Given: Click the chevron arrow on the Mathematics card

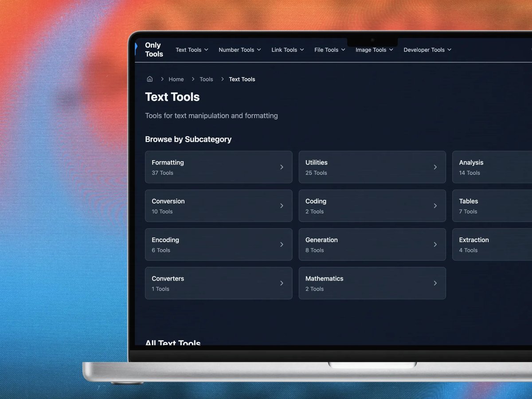Looking at the screenshot, I should 435,283.
